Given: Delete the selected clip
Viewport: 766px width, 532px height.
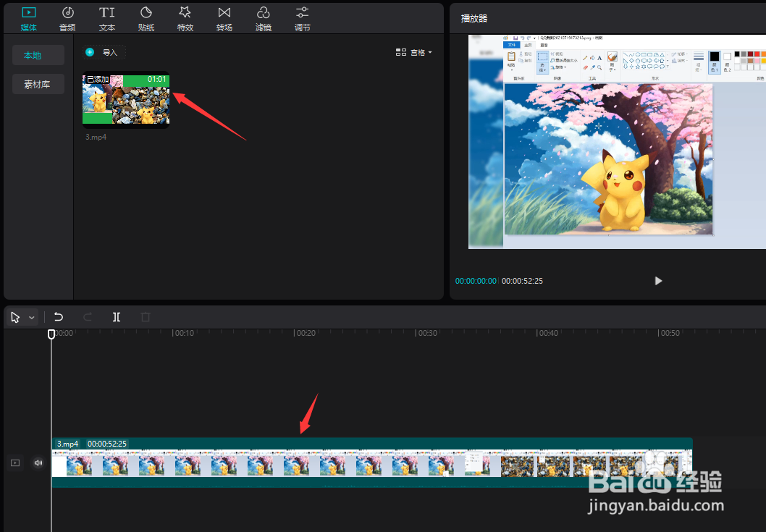Looking at the screenshot, I should [145, 317].
